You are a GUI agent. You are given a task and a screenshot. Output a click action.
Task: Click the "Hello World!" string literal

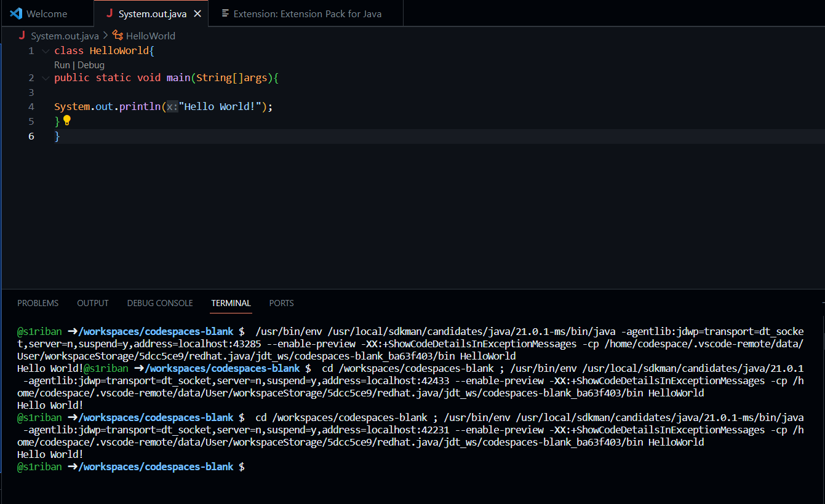[x=220, y=107]
